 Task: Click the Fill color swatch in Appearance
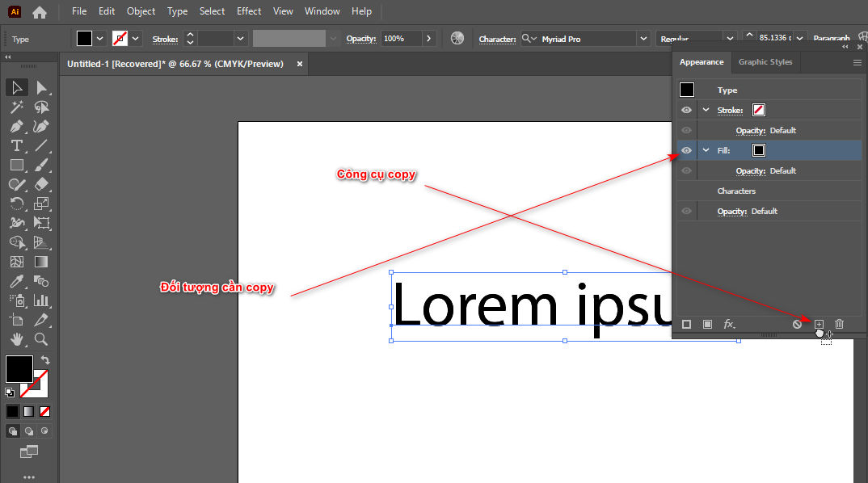(x=759, y=150)
